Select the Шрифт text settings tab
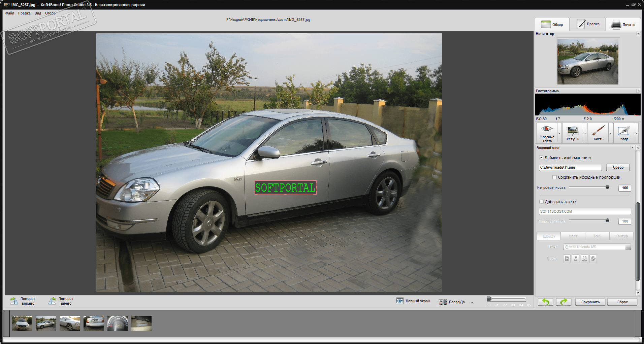Viewport: 644px width, 344px height. pyautogui.click(x=549, y=236)
